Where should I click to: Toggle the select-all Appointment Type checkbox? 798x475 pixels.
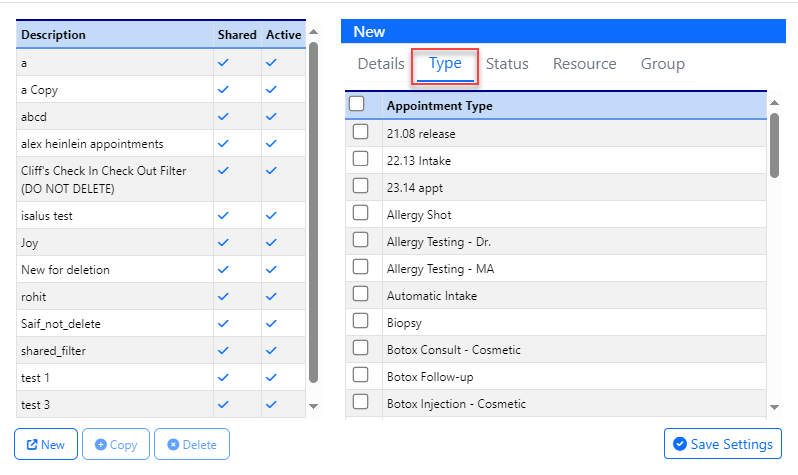point(357,104)
